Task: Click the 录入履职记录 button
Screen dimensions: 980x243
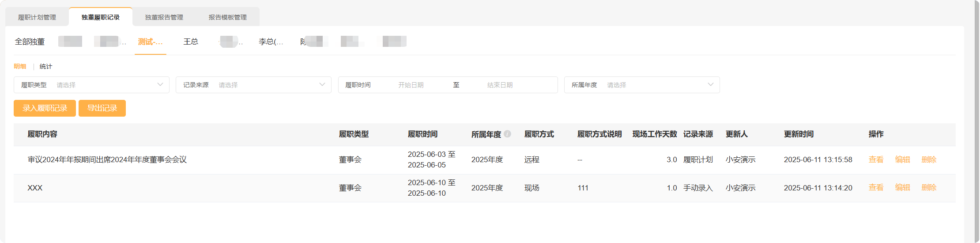Action: (45, 108)
